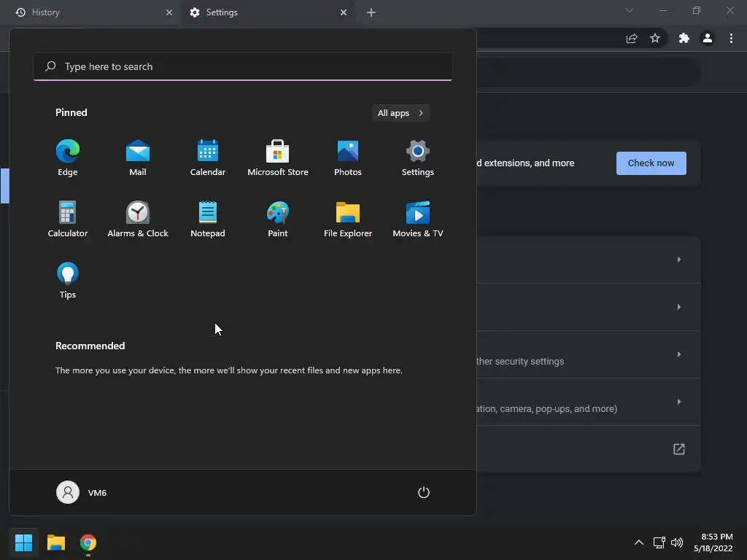Expand the security settings row arrow

tap(679, 354)
